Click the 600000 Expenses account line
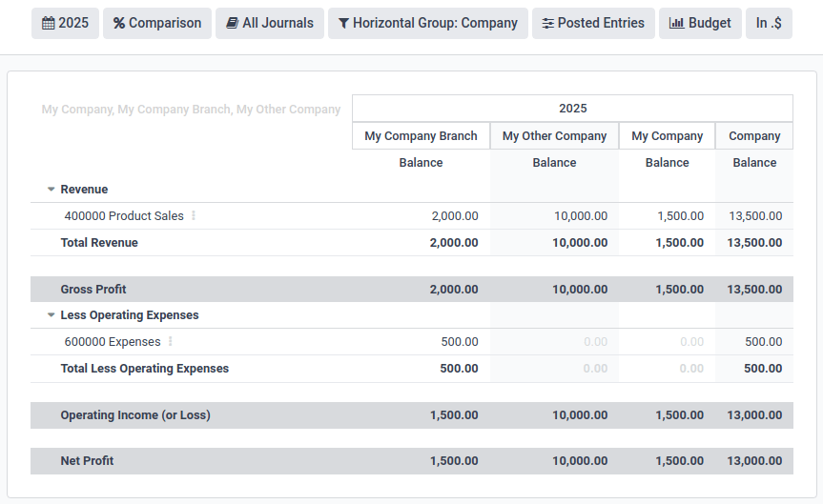 tap(113, 342)
